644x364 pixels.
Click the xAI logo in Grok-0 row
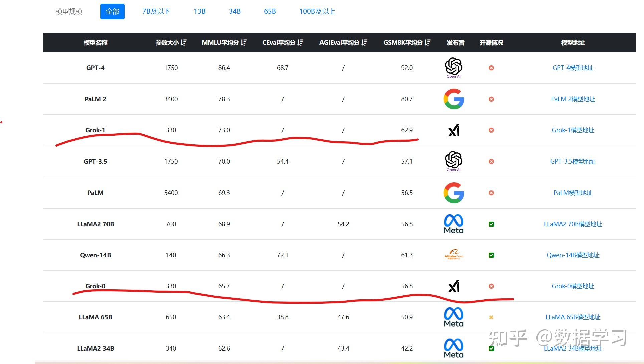click(454, 286)
